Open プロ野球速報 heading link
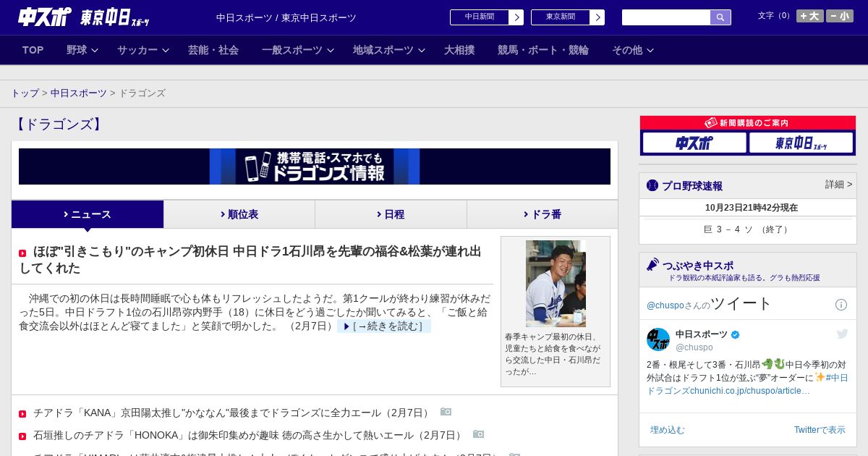The width and height of the screenshot is (868, 456). [692, 186]
